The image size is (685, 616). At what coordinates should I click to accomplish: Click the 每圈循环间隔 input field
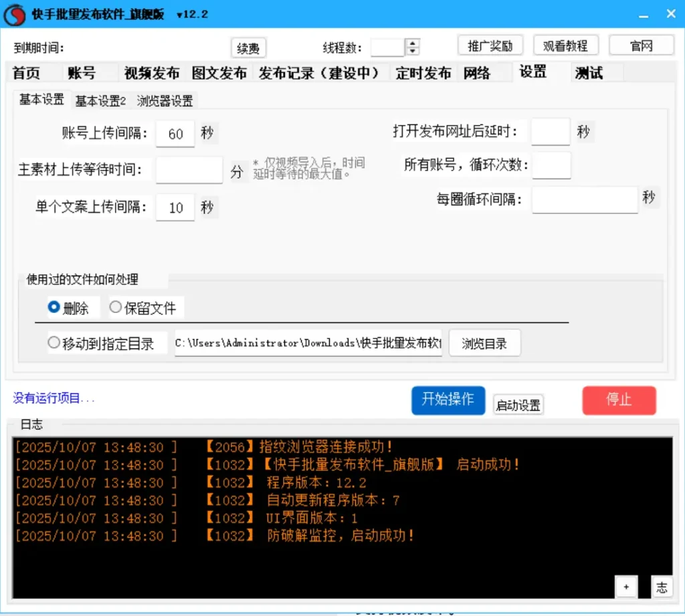tap(584, 200)
